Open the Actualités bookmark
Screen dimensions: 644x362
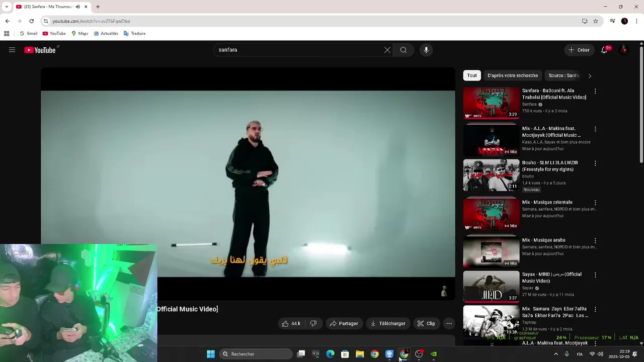tap(106, 34)
